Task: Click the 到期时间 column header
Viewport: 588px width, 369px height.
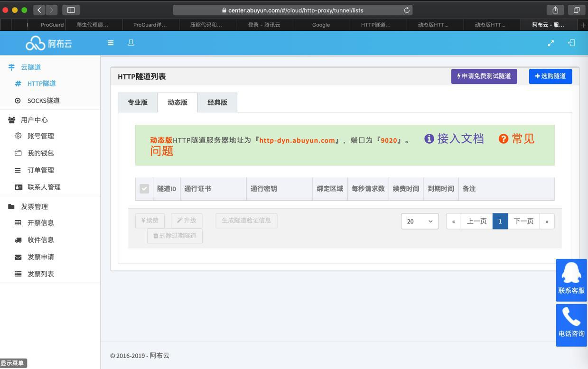Action: click(x=440, y=189)
